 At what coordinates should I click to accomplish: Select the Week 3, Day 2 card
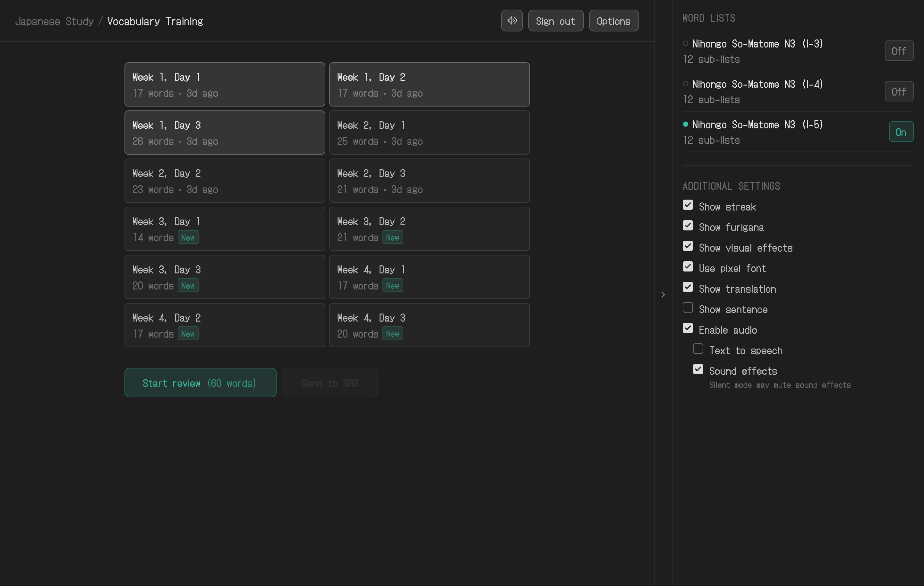pos(429,229)
